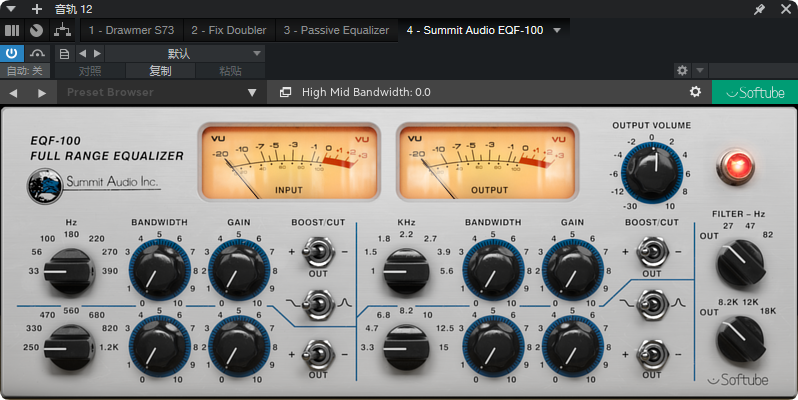The image size is (798, 400).
Task: Load the previous preset with left arrow
Action: click(82, 53)
